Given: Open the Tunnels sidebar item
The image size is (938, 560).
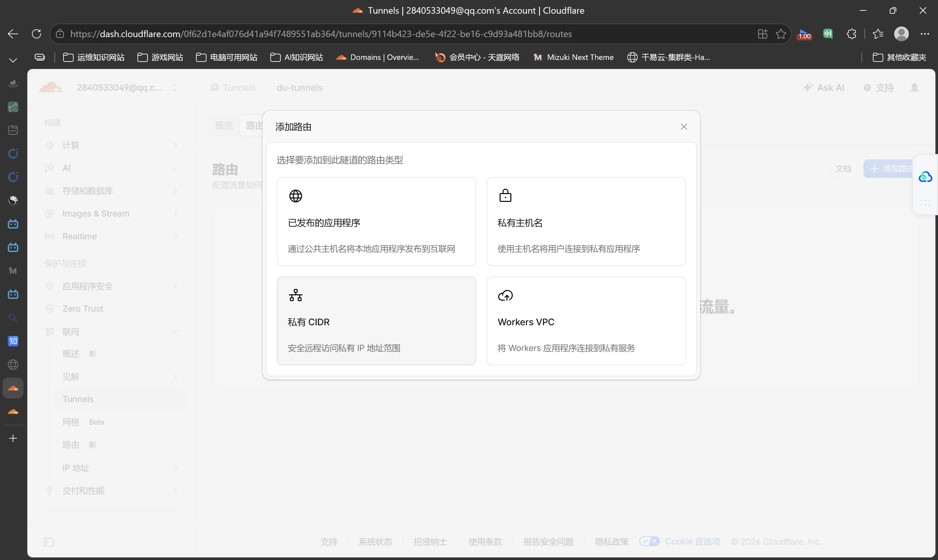Looking at the screenshot, I should (x=120, y=399).
